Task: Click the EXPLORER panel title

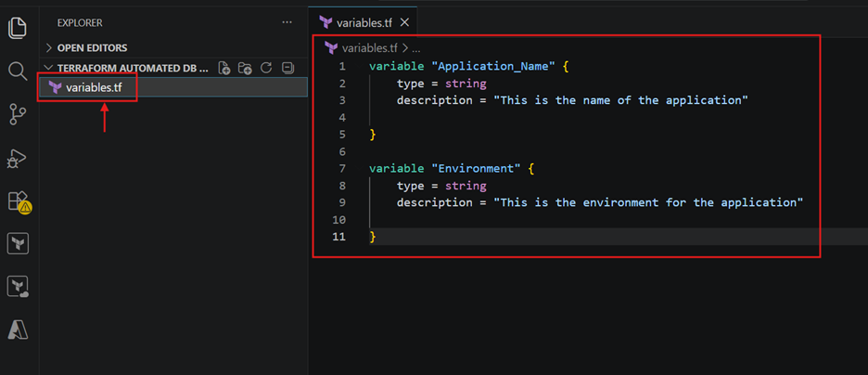Action: pyautogui.click(x=80, y=22)
